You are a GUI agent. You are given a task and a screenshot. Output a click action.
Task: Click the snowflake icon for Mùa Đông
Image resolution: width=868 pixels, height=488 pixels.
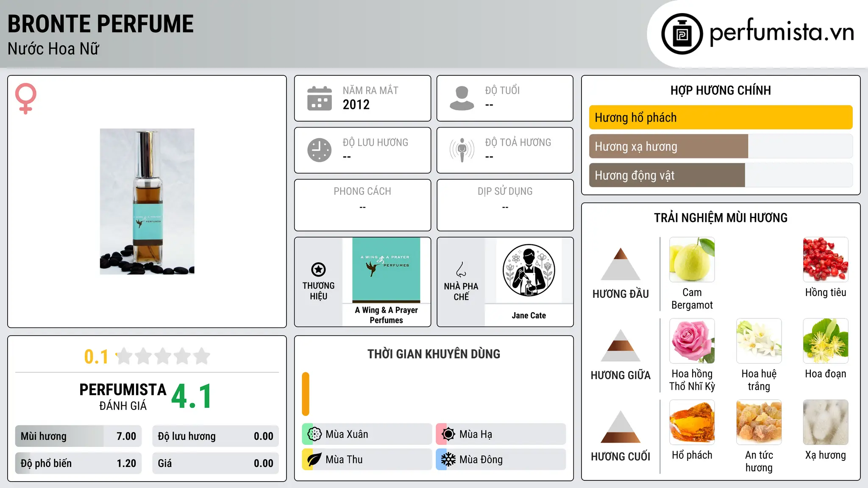tap(448, 460)
